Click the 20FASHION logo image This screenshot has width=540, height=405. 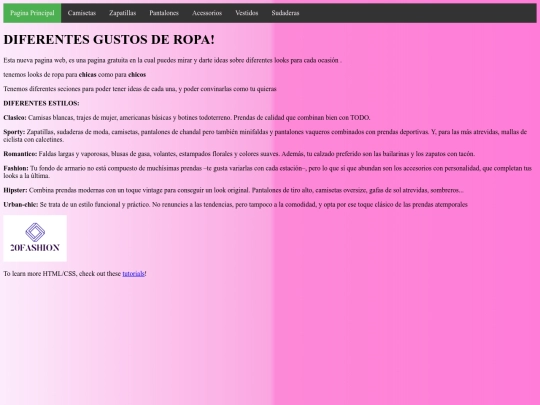35,238
